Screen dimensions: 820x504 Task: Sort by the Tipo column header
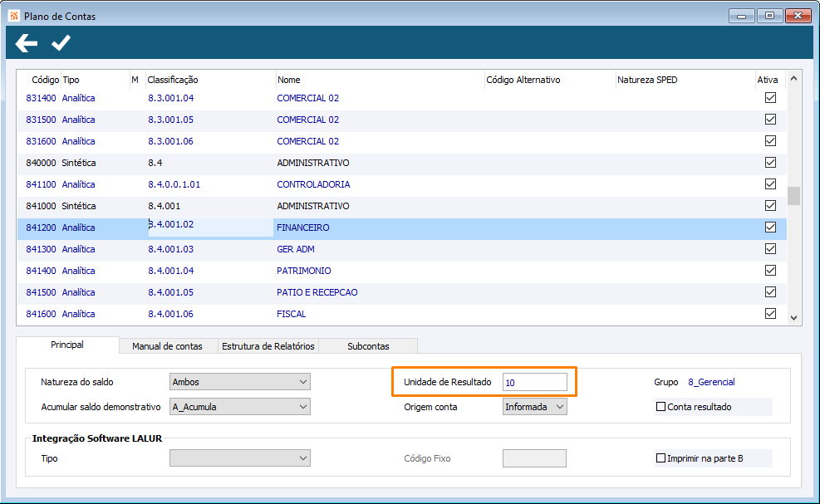tap(71, 80)
